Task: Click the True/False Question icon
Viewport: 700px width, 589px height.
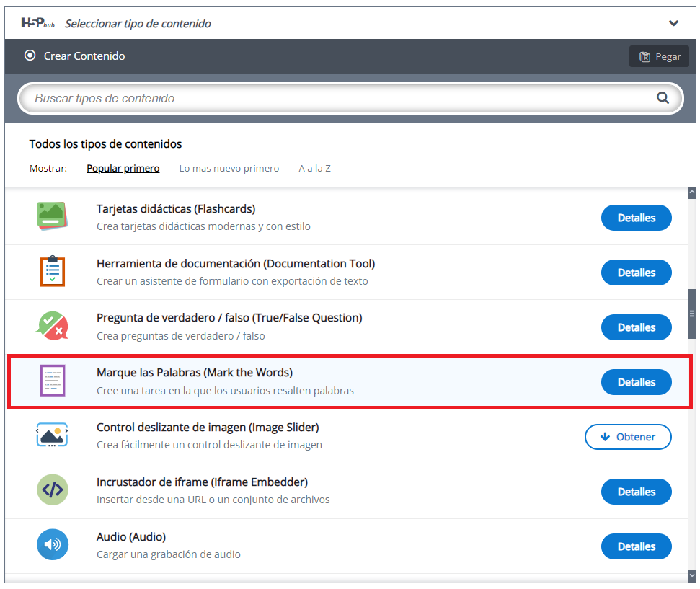Action: coord(52,327)
